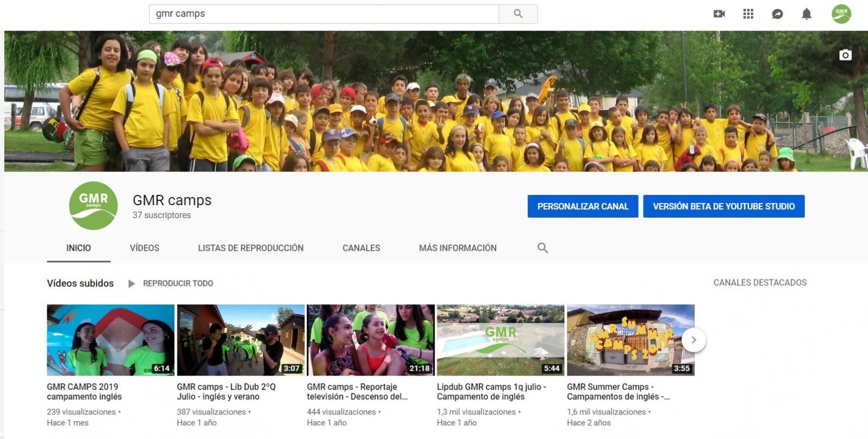Viewport: 868px width, 439px height.
Task: Search the channel with magnifier icon
Action: tap(542, 248)
